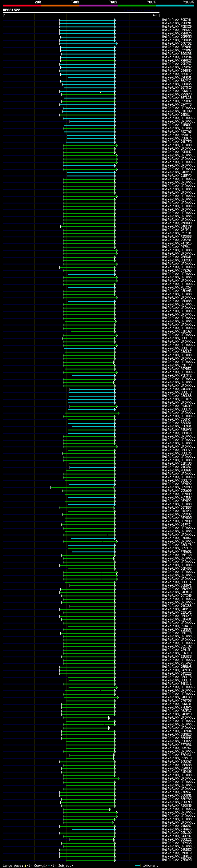Select hit UniRef100_B6SPM4
This screenshot has height=868, width=197.
(x=176, y=57)
